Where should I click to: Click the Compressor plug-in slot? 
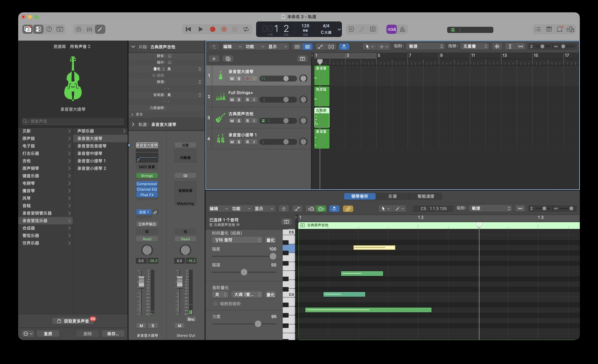tap(147, 184)
